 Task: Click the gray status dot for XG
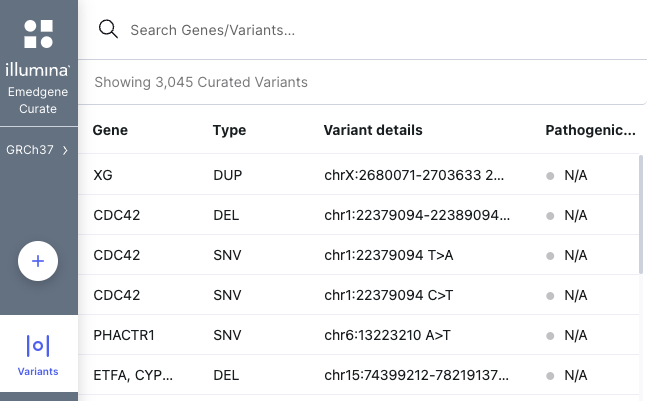coord(550,176)
